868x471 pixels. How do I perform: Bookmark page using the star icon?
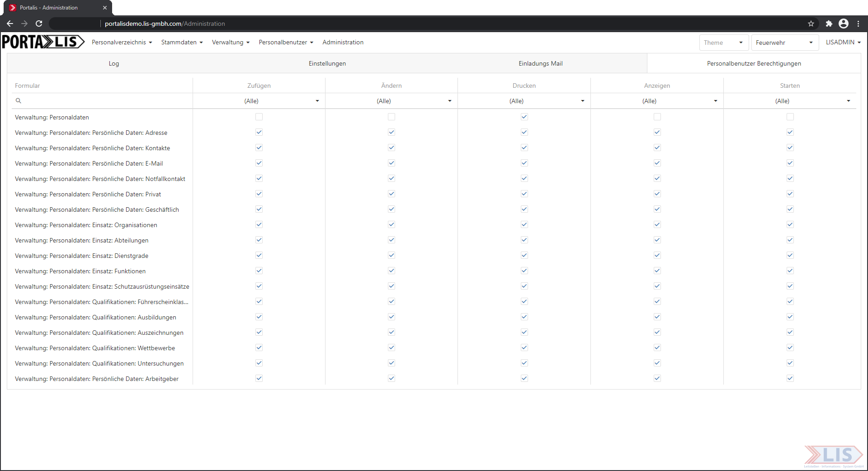(811, 24)
